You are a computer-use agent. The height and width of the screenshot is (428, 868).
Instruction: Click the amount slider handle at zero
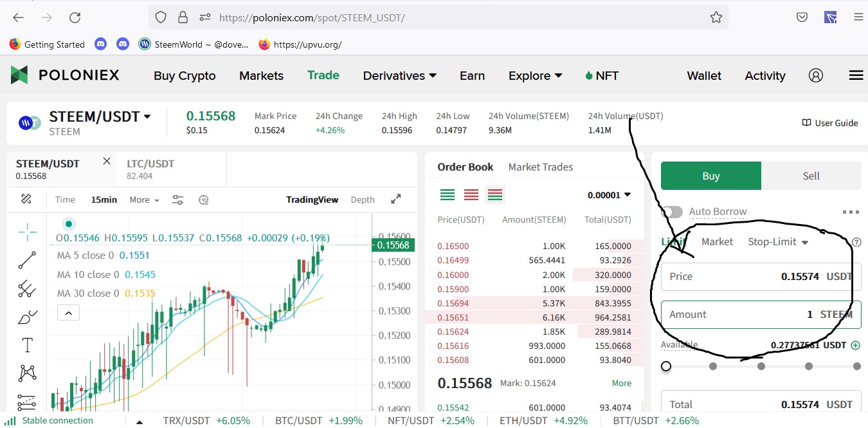pos(666,366)
